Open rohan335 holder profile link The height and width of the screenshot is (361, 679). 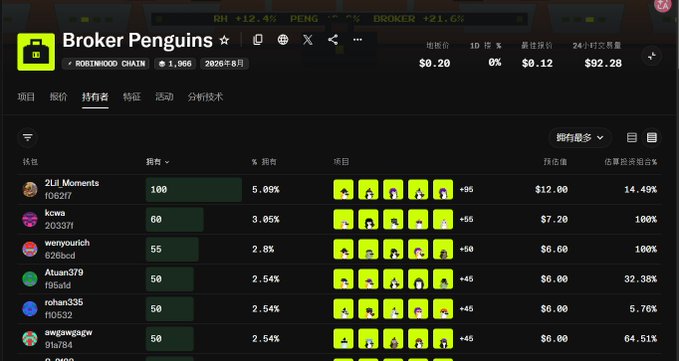[64, 302]
